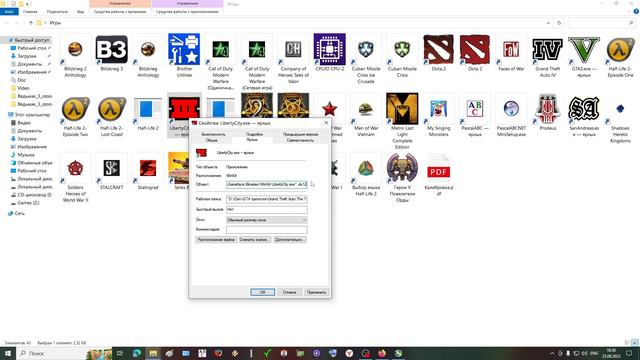Viewport: 640px width, 360px height.
Task: Open the Главная ribbon tab
Action: point(30,12)
